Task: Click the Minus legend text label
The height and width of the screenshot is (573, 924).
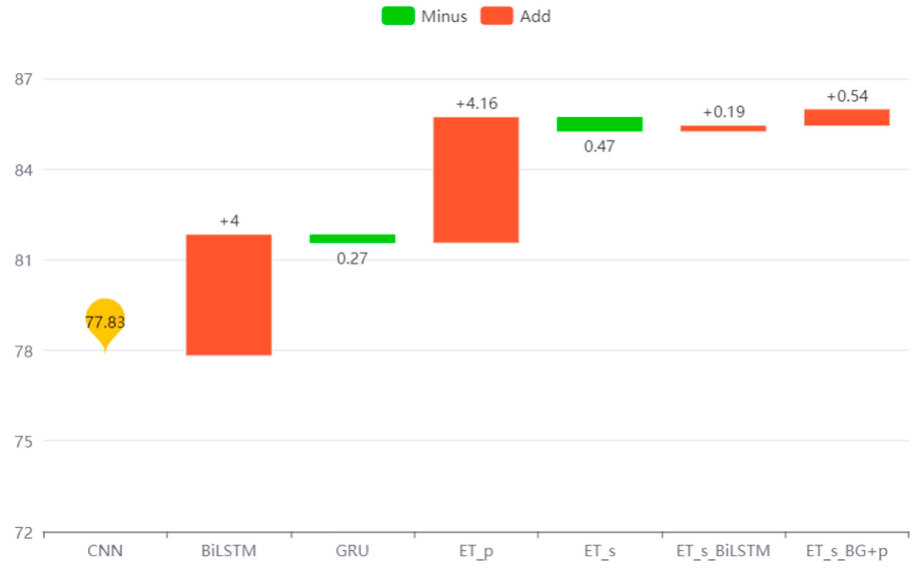Action: click(x=444, y=17)
